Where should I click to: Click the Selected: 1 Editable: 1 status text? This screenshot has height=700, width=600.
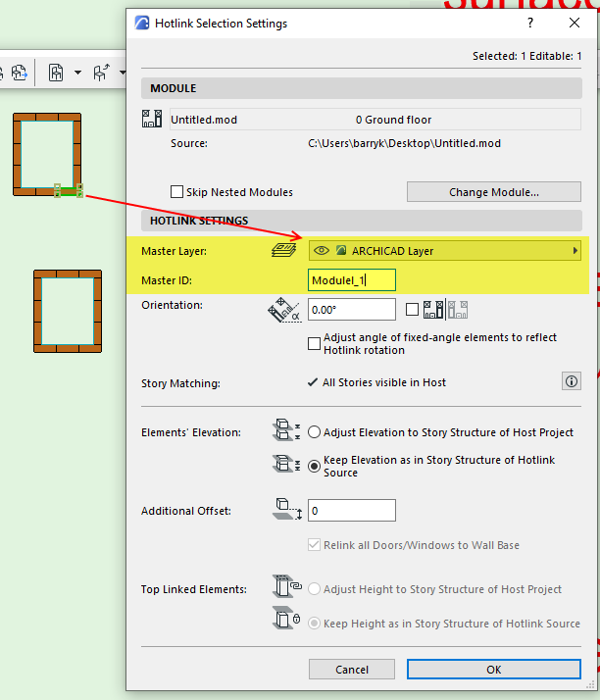coord(527,56)
